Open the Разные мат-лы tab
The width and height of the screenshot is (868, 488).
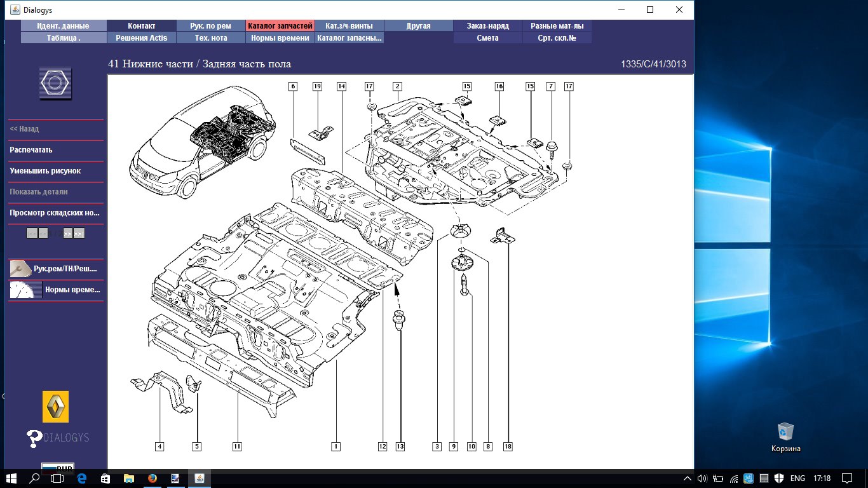557,26
